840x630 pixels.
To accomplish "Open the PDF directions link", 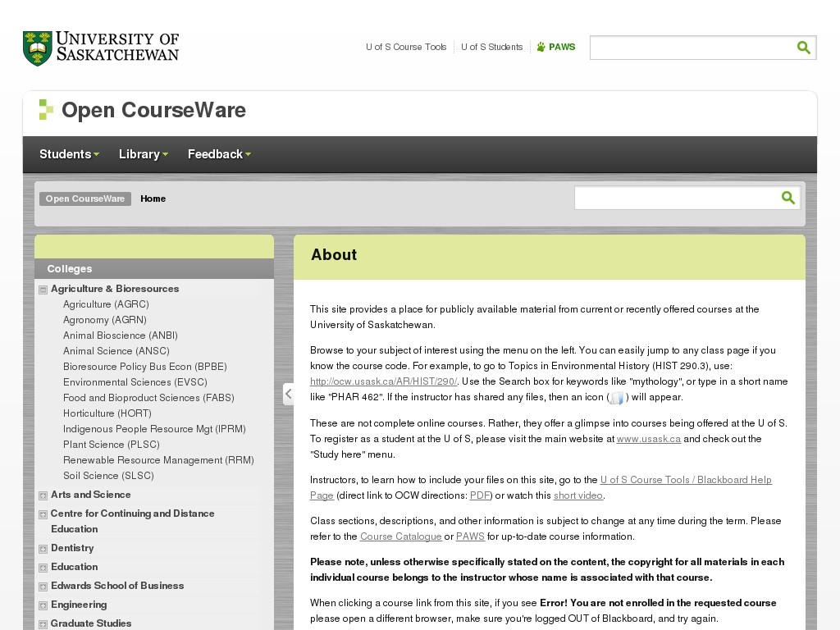I will pyautogui.click(x=480, y=495).
